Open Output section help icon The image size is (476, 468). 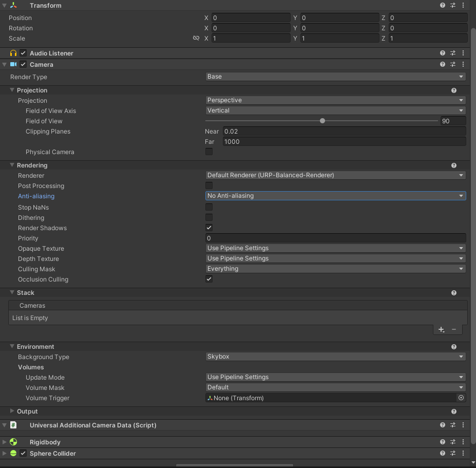pos(454,411)
